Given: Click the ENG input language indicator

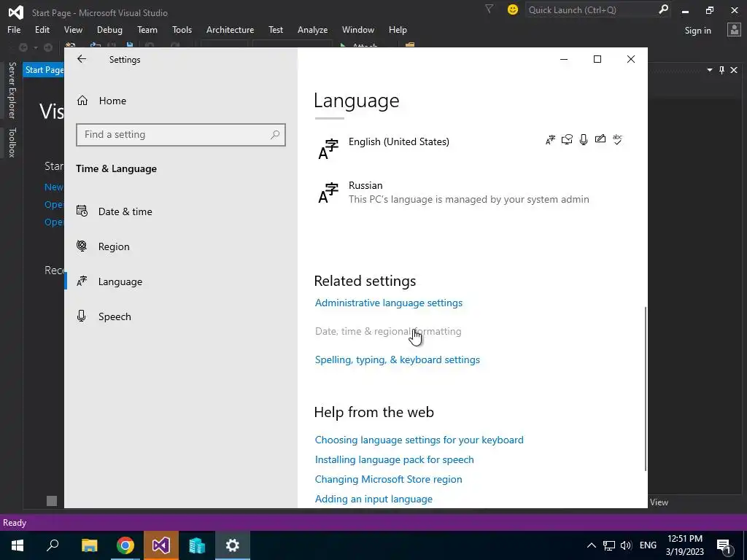Looking at the screenshot, I should click(648, 545).
